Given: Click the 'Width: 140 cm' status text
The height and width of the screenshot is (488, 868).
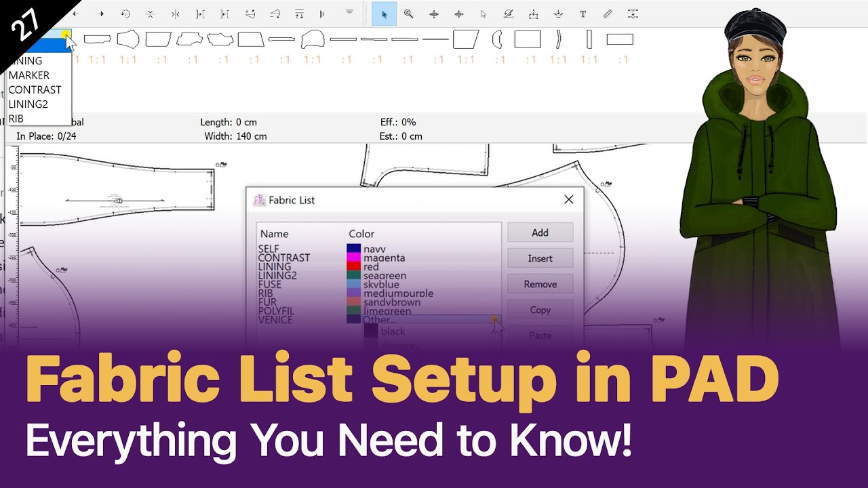Looking at the screenshot, I should (x=235, y=136).
